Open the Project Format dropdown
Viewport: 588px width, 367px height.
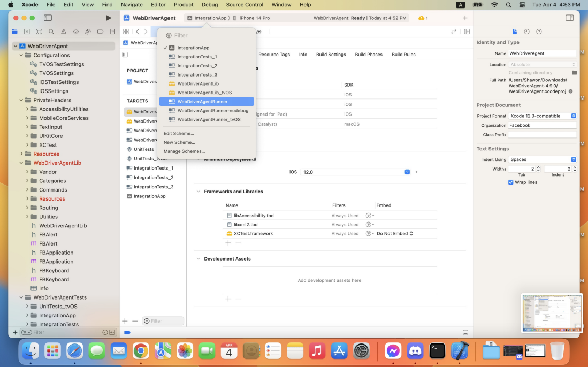(542, 116)
